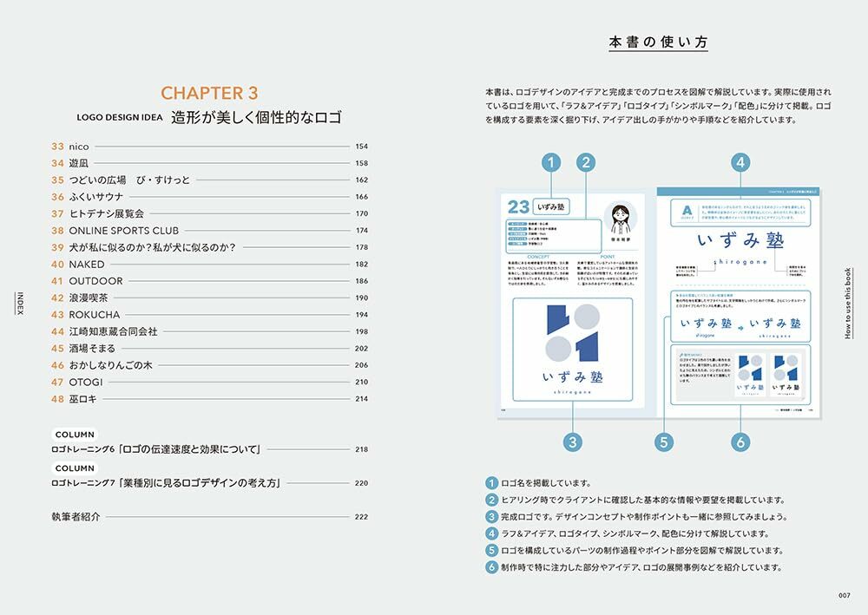
Task: Open contents entry 35 つどいの広場 び・すけっと
Action: point(209,180)
